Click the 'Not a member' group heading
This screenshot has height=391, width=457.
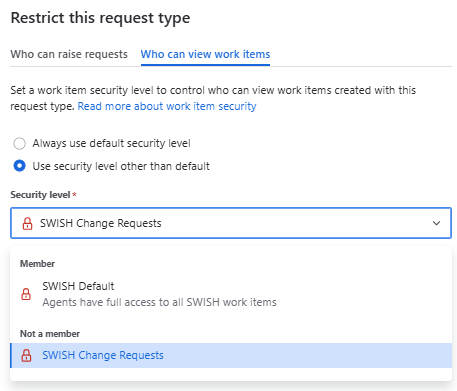[x=50, y=334]
